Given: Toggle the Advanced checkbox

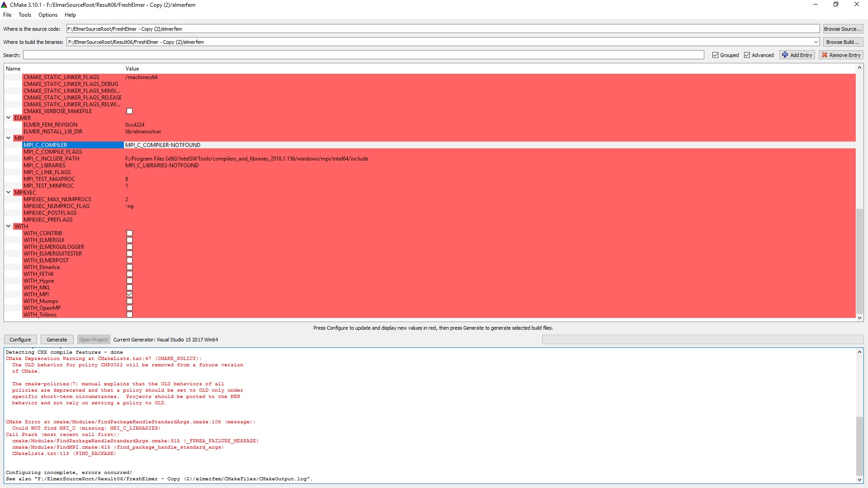Looking at the screenshot, I should click(747, 55).
